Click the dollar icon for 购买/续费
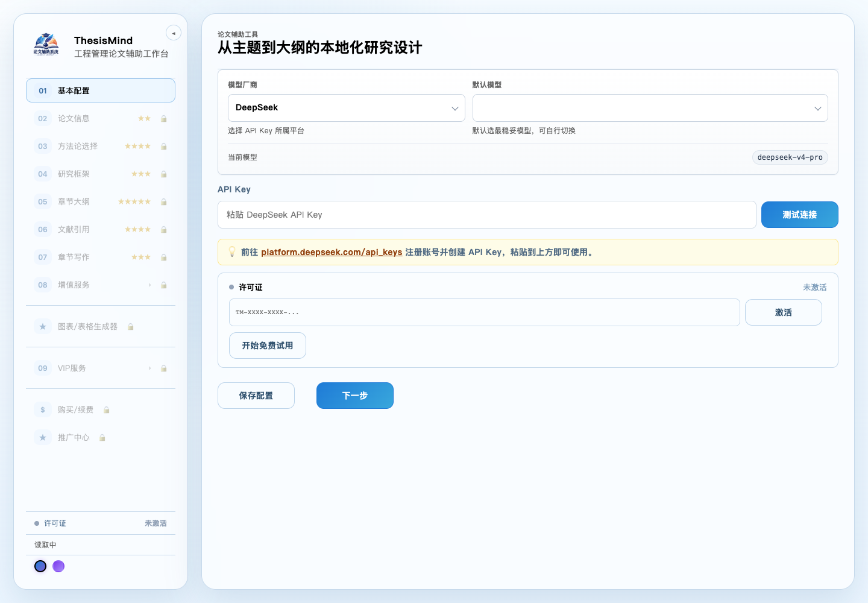Image resolution: width=868 pixels, height=603 pixels. point(43,410)
